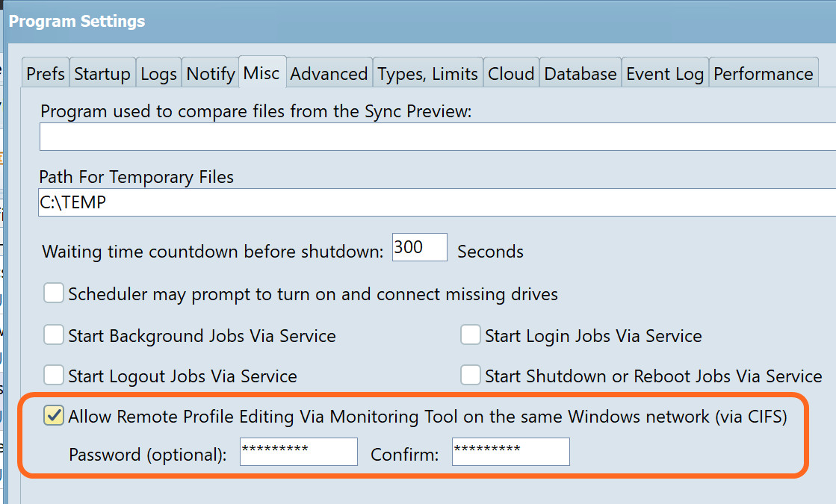The height and width of the screenshot is (504, 836).
Task: Enable Start Login Jobs Via Service
Action: [470, 335]
